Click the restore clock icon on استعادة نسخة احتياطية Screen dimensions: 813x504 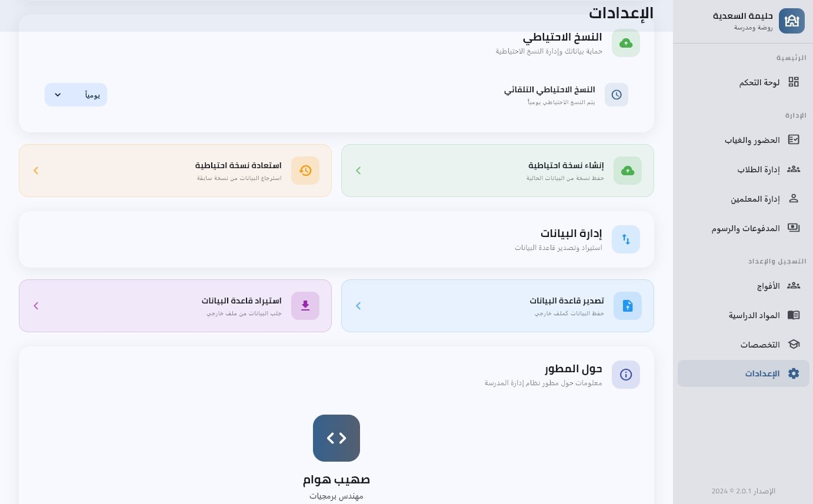(305, 171)
